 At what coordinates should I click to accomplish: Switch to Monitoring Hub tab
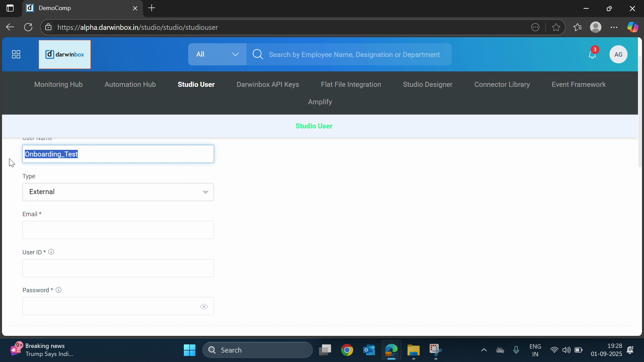[58, 84]
